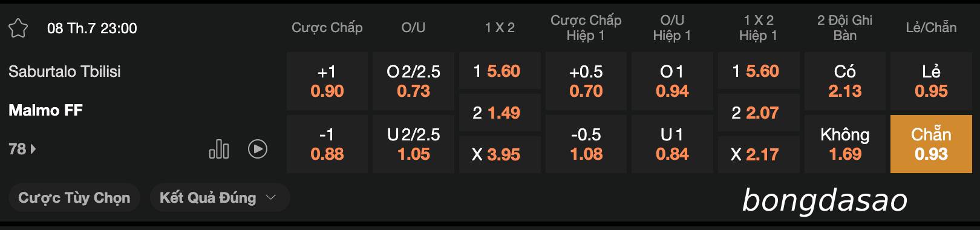Choose first-half draw X 2.17

coord(759,154)
